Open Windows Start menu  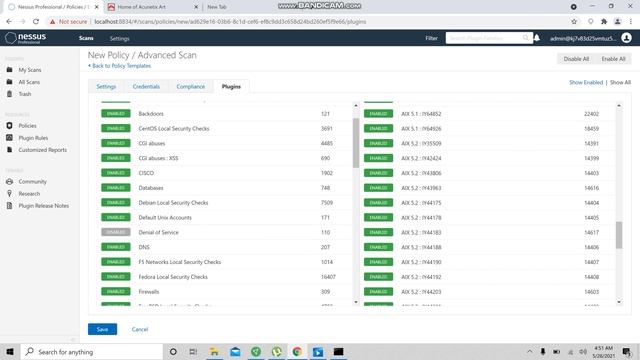(x=10, y=351)
